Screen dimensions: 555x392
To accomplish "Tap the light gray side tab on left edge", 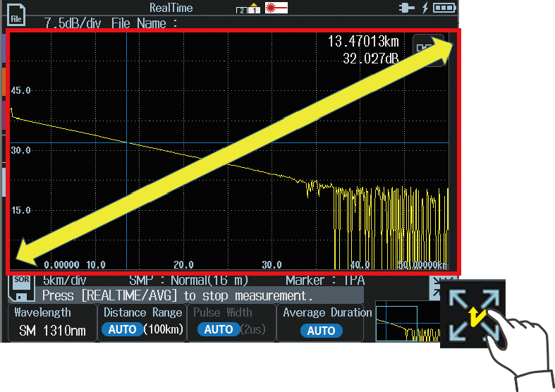I will 4,182.
